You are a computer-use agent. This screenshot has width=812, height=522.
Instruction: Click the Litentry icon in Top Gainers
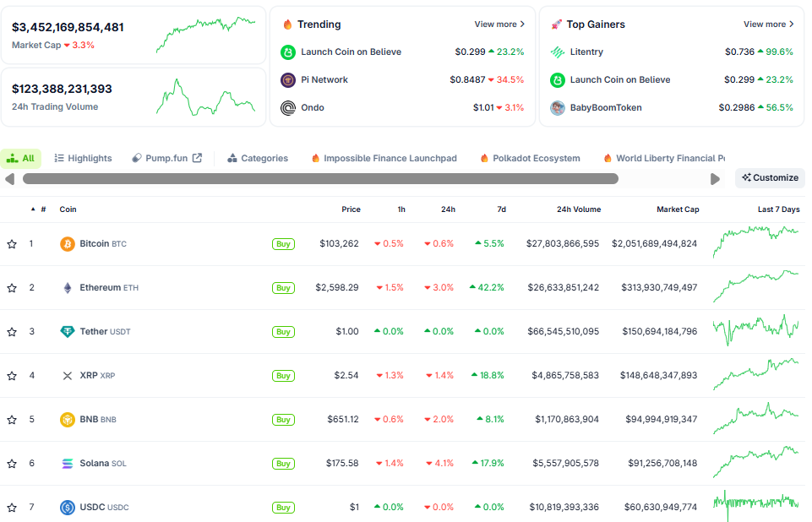(558, 52)
